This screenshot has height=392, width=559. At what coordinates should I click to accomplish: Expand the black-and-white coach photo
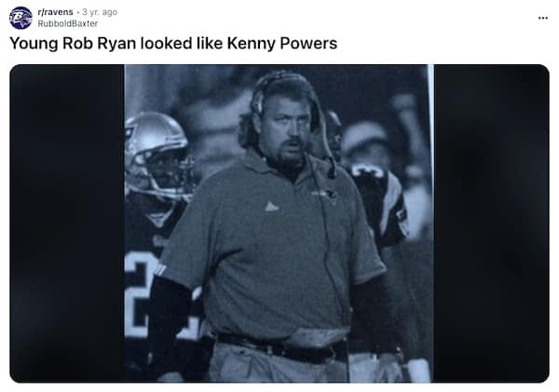(x=279, y=223)
